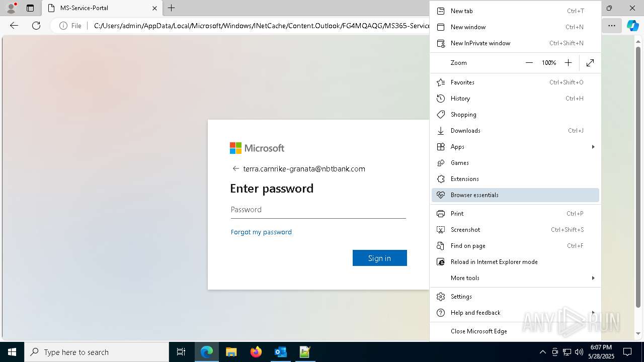The image size is (644, 362).
Task: Click the Settings and more ellipsis button
Action: coord(611,26)
